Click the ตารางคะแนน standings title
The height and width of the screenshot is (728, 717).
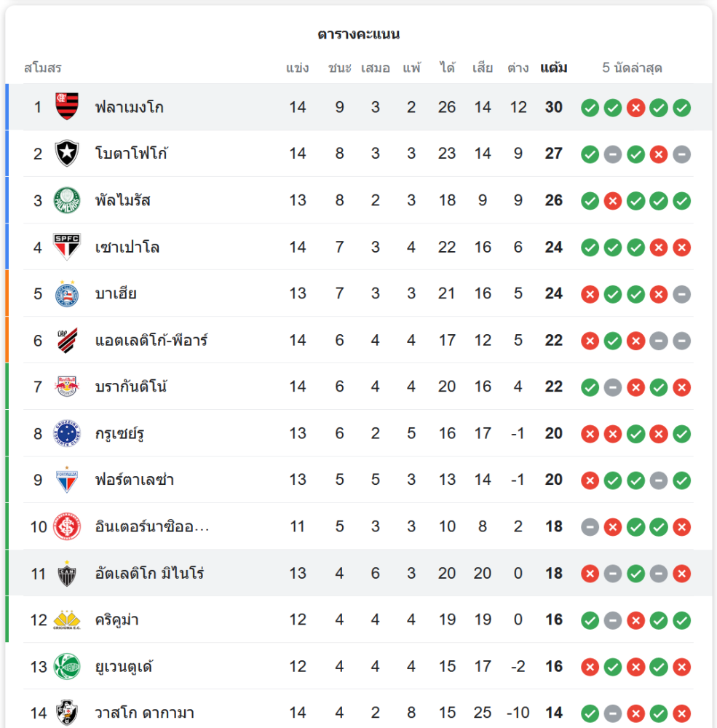pyautogui.click(x=358, y=34)
